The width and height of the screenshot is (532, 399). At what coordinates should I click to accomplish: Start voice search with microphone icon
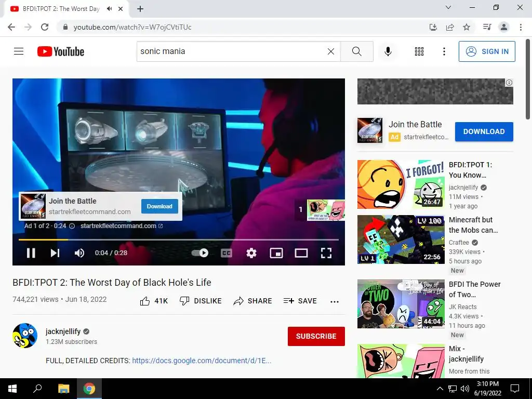[388, 51]
